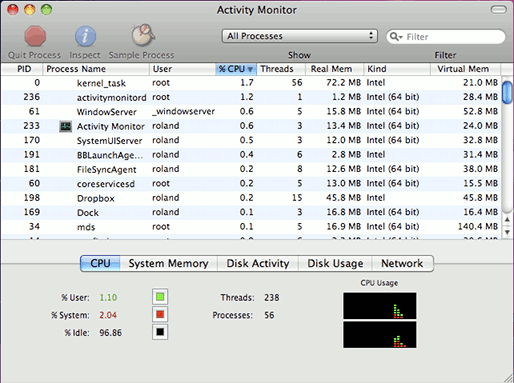Click the scroll down arrow of process list
Screen dimensions: 514x383
pos(507,232)
